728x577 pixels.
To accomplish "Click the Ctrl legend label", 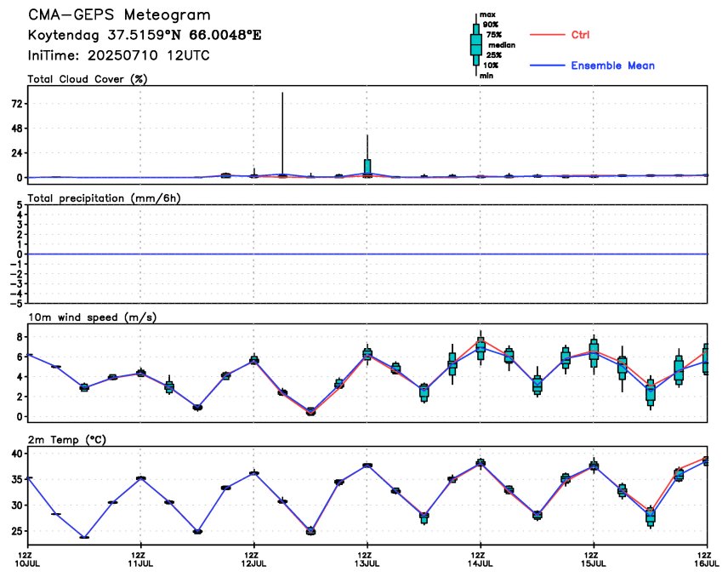I will pyautogui.click(x=580, y=35).
